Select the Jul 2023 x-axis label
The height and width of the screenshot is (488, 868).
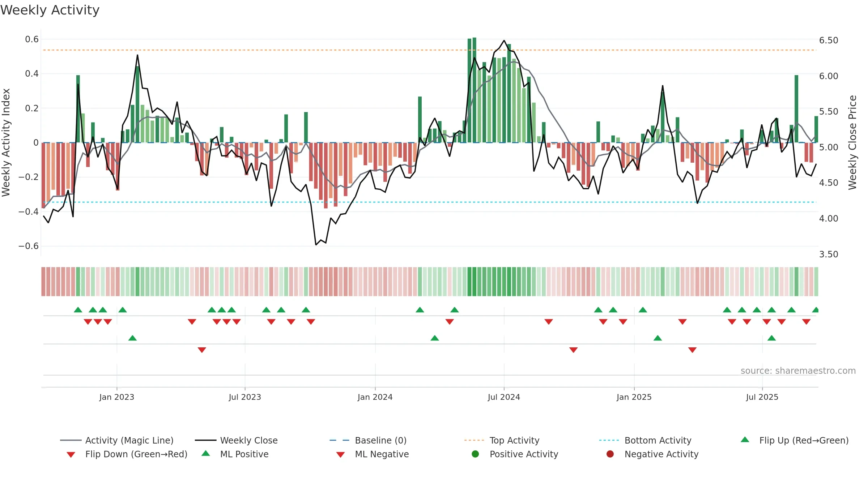click(x=245, y=397)
